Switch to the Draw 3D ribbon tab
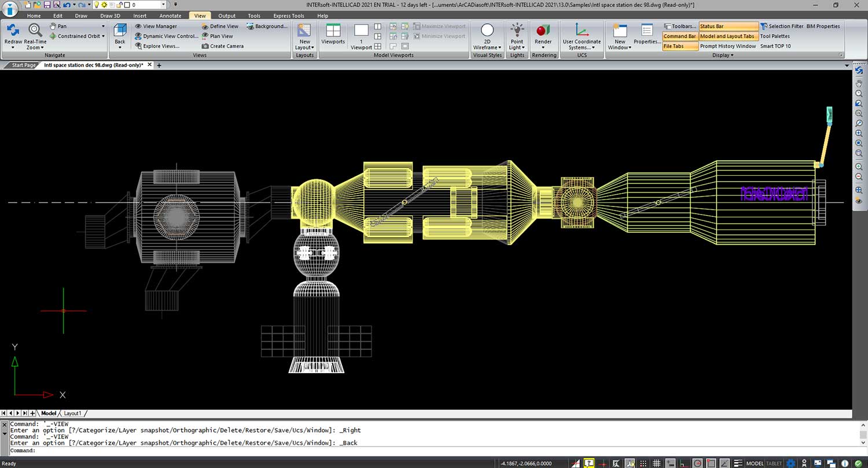The height and width of the screenshot is (468, 868). [x=110, y=16]
